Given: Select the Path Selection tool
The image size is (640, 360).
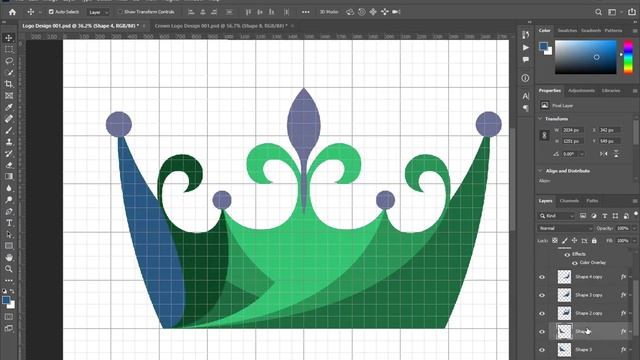Looking at the screenshot, I should click(9, 234).
